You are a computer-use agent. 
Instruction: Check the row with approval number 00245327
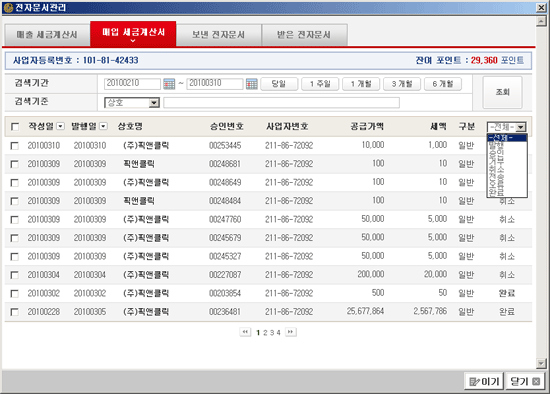14,257
